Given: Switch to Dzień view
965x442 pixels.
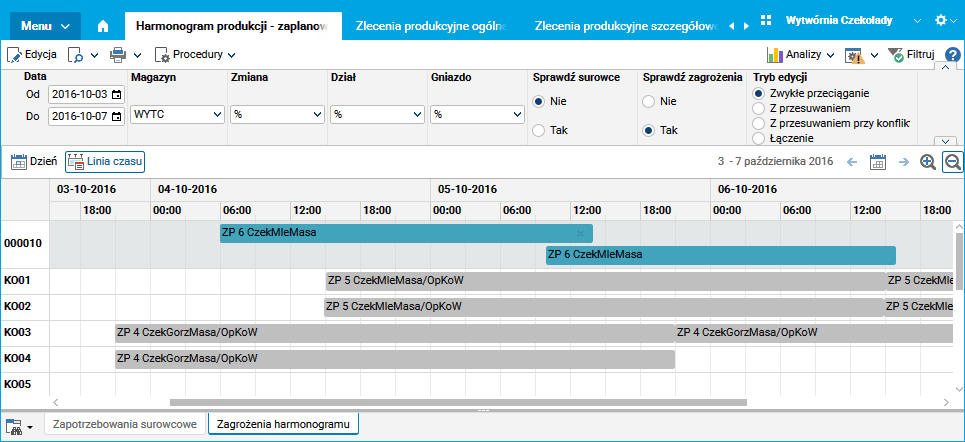Looking at the screenshot, I should pyautogui.click(x=34, y=162).
